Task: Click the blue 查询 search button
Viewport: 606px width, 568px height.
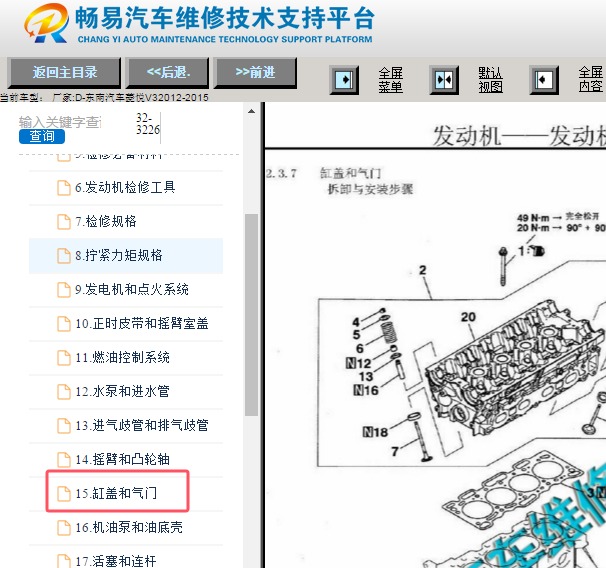Action: 42,136
